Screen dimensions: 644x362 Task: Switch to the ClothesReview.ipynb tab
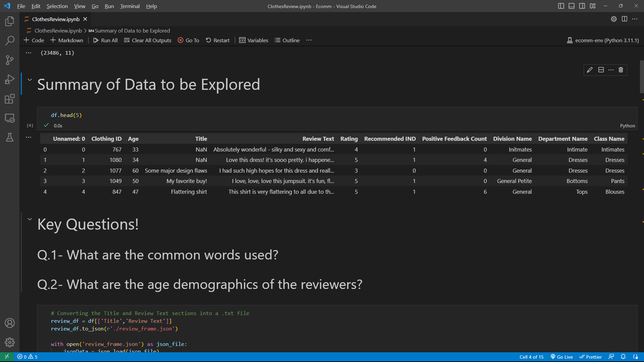[x=56, y=19]
